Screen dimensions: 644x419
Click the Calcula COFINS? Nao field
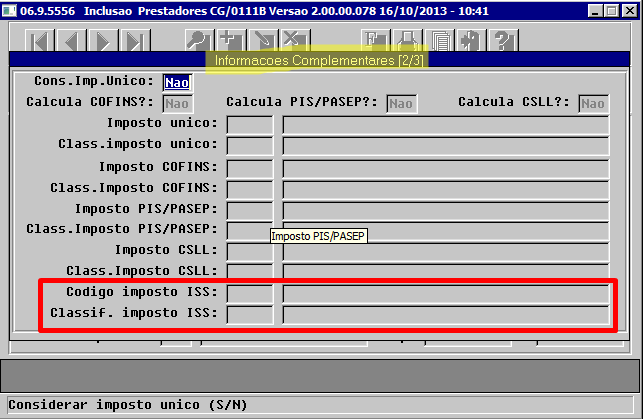177,104
